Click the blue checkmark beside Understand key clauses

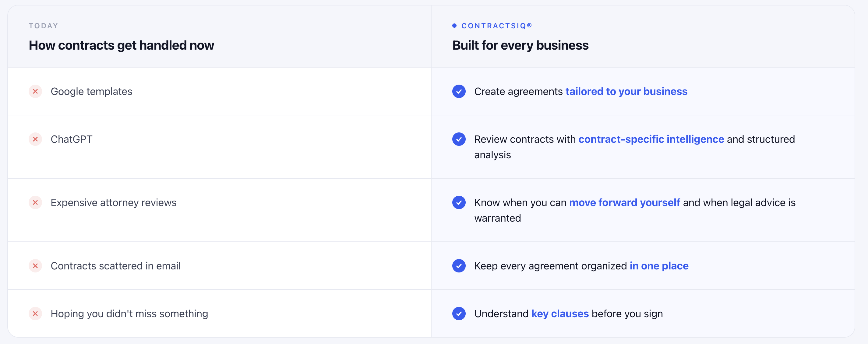[x=459, y=314]
